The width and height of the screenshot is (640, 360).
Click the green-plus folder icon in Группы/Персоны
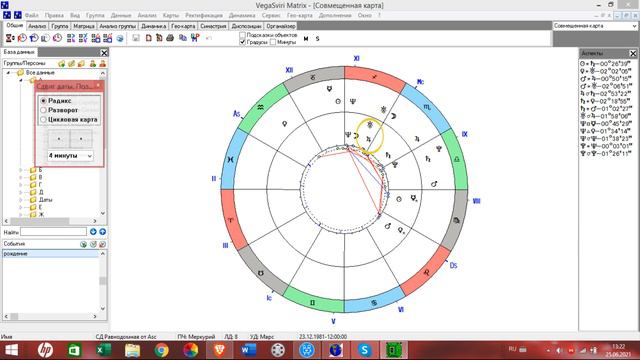[x=62, y=63]
